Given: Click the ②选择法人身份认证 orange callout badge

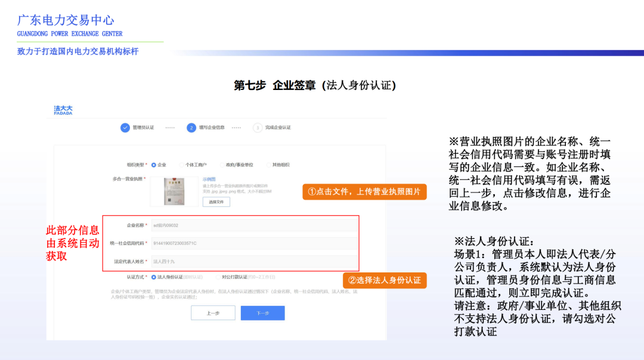Looking at the screenshot, I should (385, 280).
